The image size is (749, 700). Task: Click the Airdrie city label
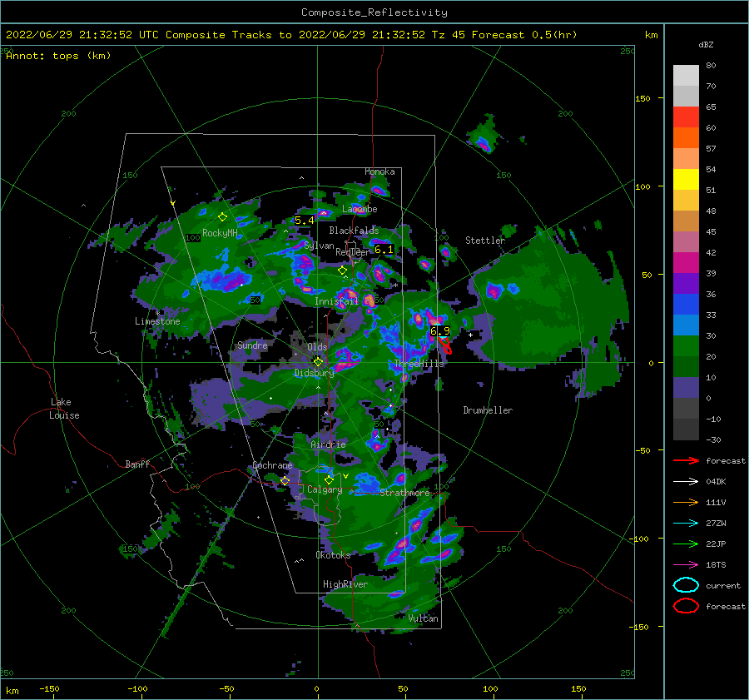(x=328, y=444)
